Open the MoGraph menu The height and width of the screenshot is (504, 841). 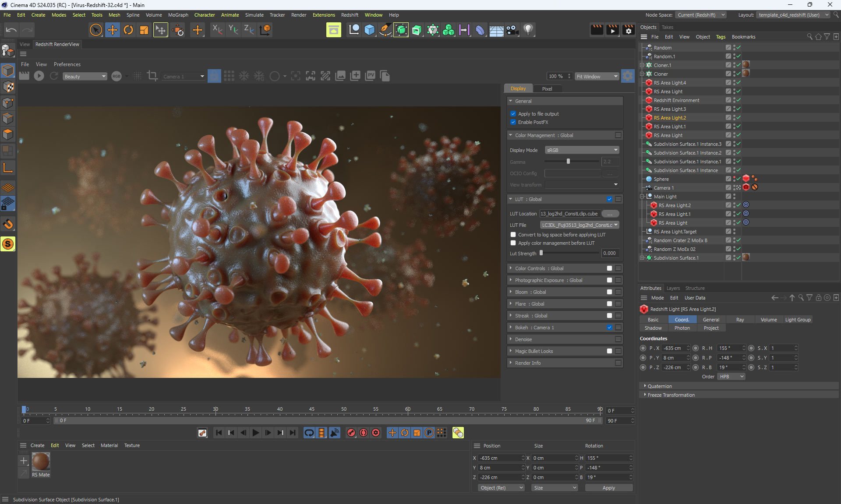point(178,15)
